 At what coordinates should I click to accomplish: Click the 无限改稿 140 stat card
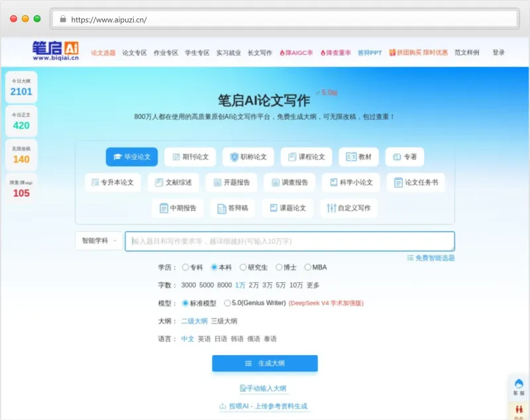21,155
